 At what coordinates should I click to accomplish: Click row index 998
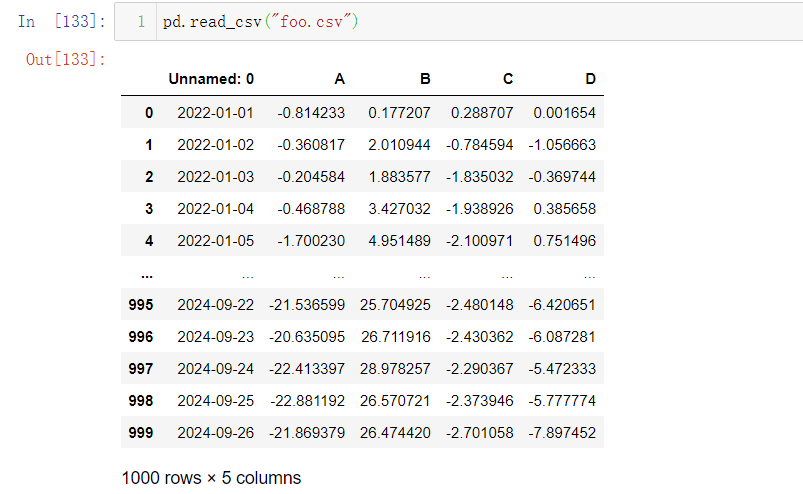tap(141, 401)
